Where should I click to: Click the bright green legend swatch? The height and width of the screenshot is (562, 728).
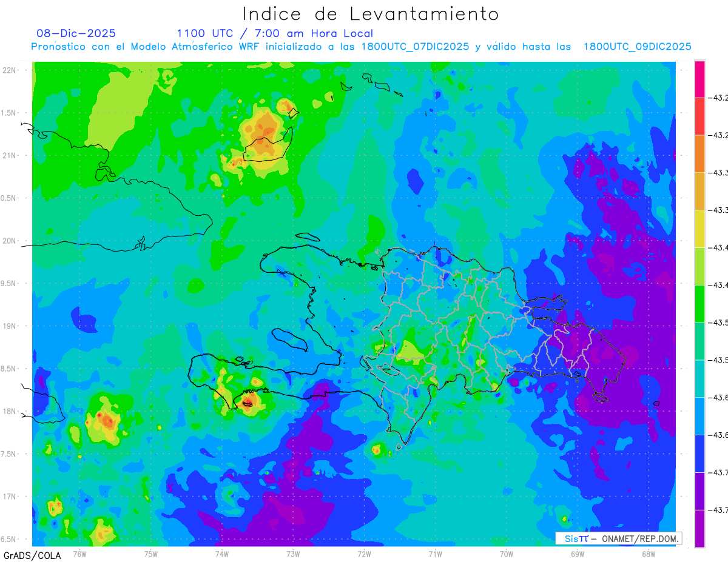coord(699,303)
